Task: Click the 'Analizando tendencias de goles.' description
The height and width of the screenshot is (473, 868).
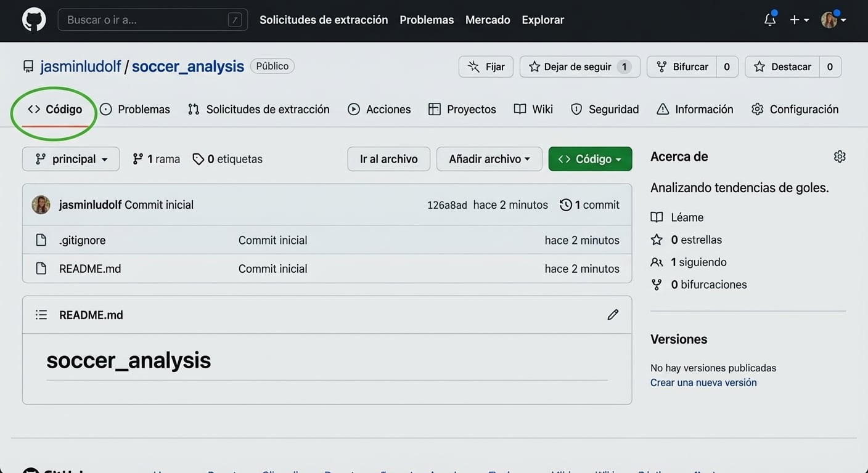Action: tap(740, 188)
